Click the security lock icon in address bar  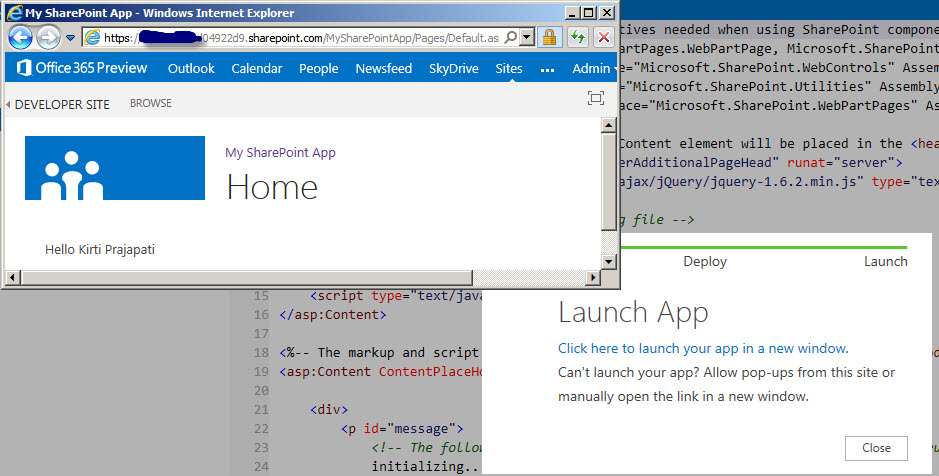(x=549, y=38)
